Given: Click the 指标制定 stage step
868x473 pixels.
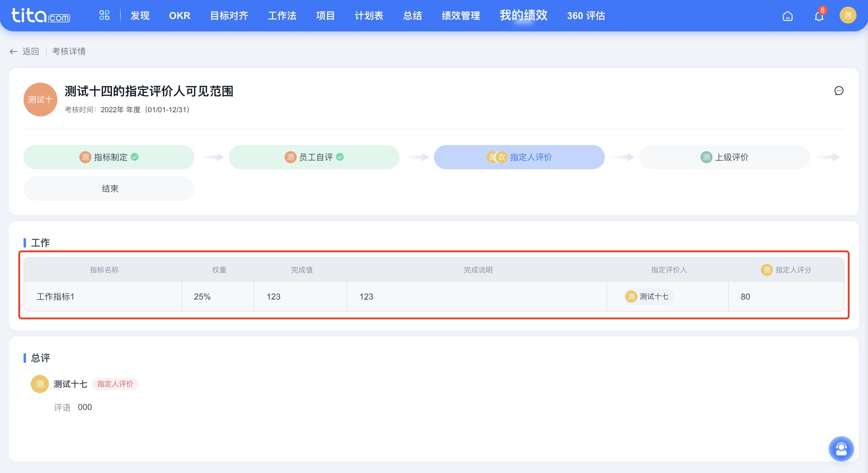Looking at the screenshot, I should point(109,157).
